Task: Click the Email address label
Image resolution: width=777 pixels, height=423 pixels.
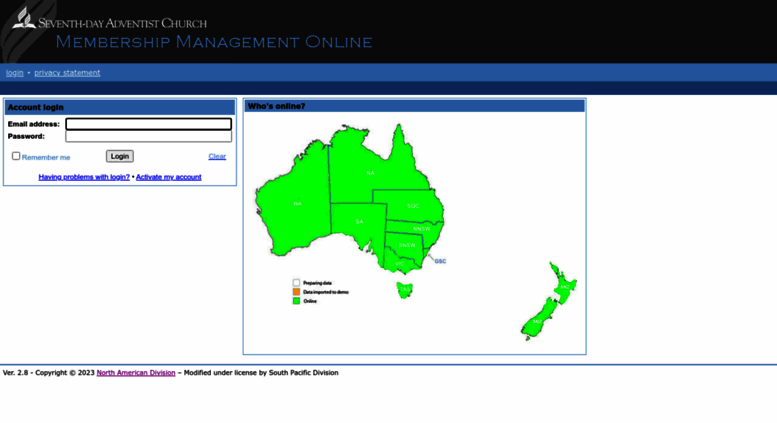Action: [34, 124]
